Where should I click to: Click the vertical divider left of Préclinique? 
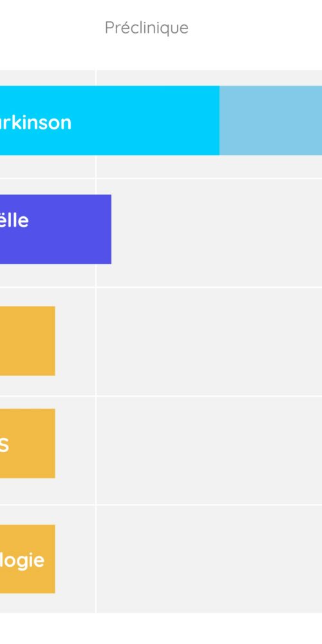(96, 341)
